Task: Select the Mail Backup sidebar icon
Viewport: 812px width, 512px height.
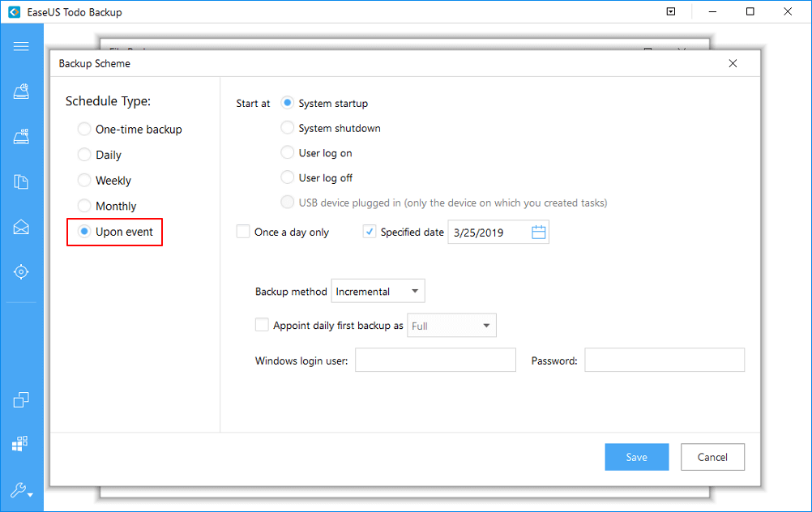Action: click(x=21, y=227)
